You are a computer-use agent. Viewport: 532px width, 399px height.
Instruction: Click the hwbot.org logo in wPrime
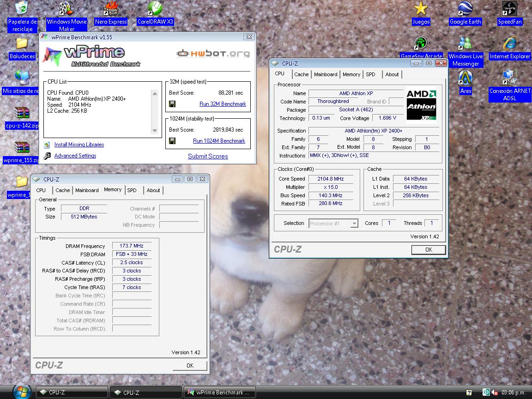(x=213, y=54)
